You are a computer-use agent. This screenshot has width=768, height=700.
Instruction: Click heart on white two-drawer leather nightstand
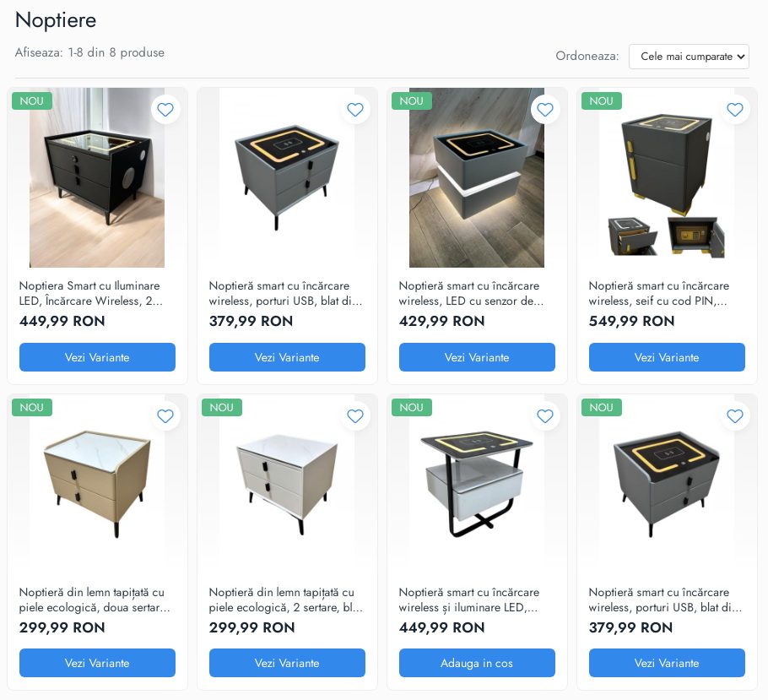coord(355,416)
